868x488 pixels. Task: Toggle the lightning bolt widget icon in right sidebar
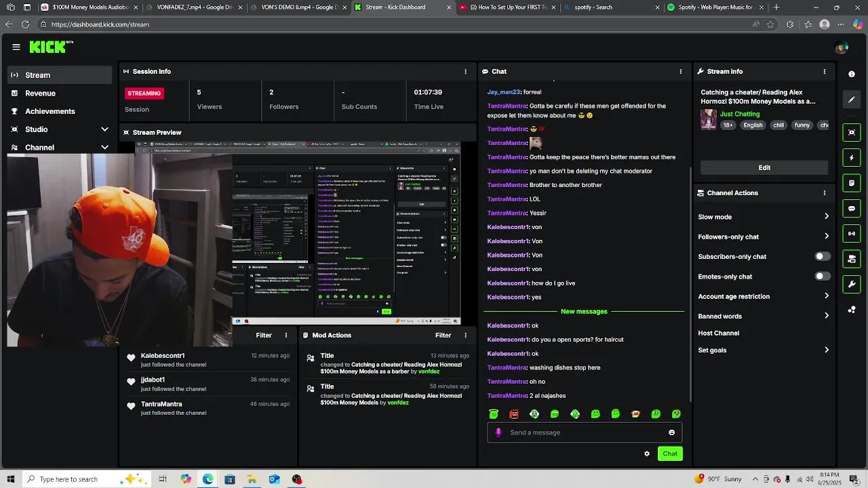(x=852, y=158)
